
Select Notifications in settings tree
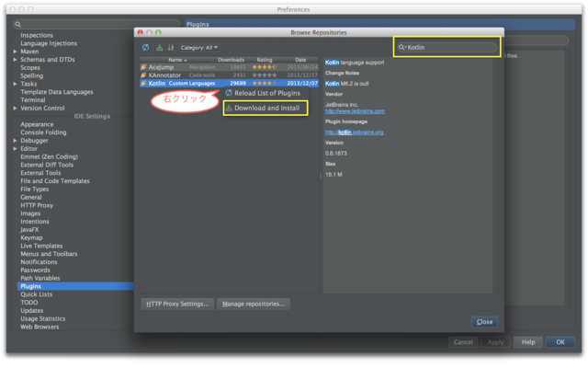point(39,262)
